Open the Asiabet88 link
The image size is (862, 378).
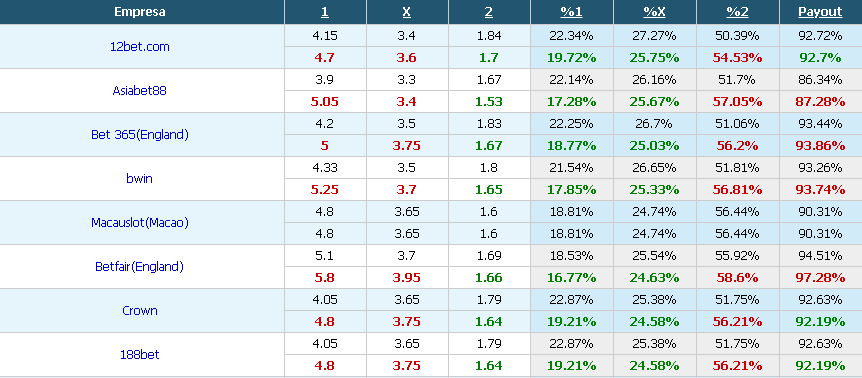coord(140,91)
